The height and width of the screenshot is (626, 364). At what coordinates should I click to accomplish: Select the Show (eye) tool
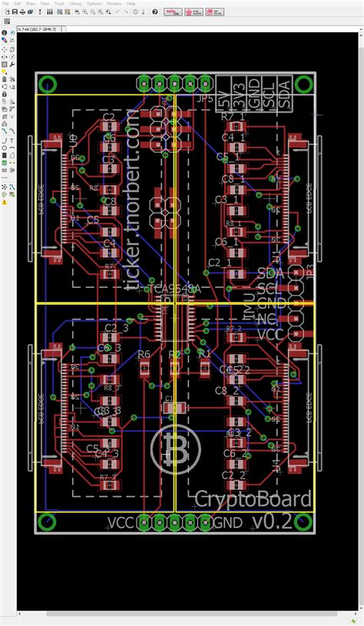point(12,33)
